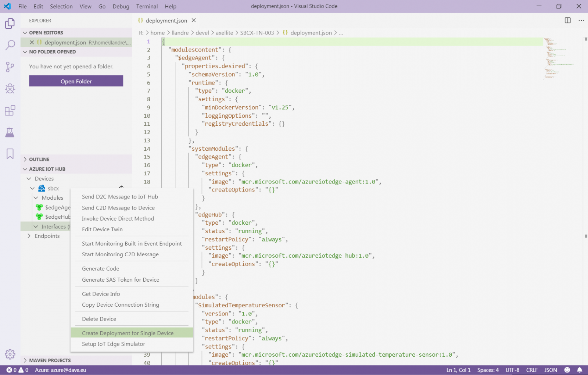Open the Source Control view

[10, 67]
